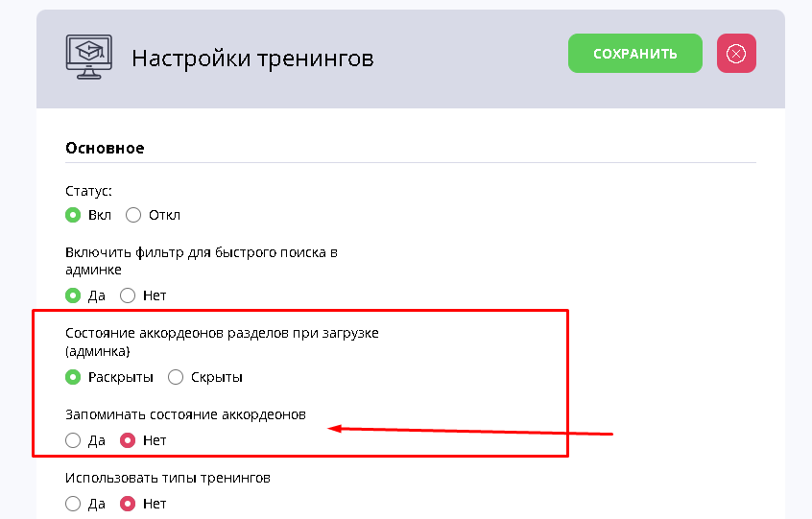Set Статус to Вкл

click(73, 215)
